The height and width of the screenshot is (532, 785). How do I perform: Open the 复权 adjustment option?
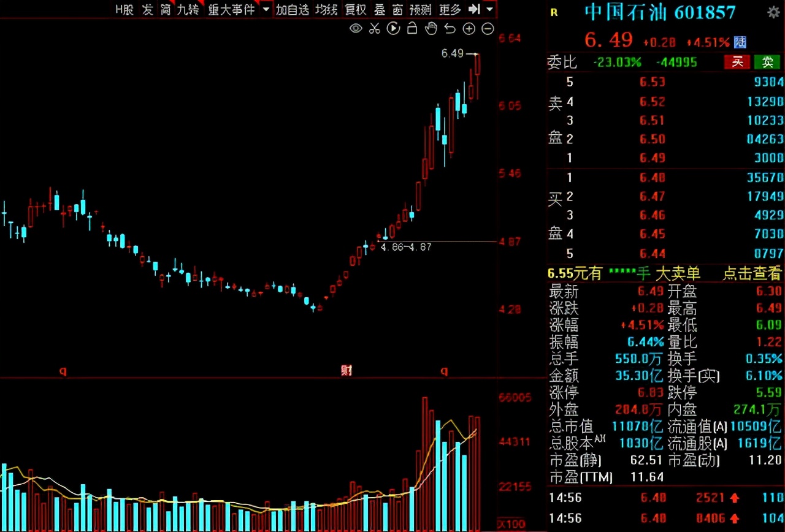[356, 9]
